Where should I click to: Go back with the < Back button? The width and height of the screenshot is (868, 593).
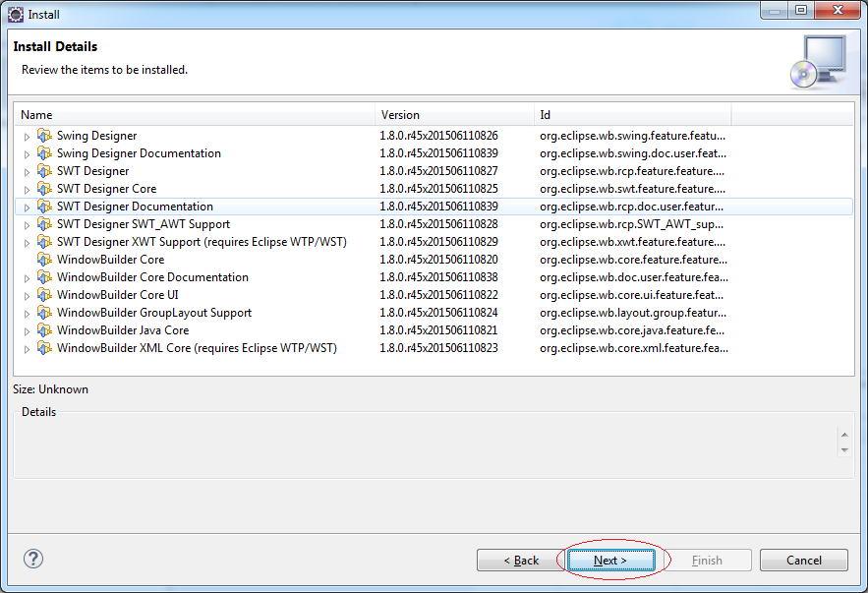(521, 561)
